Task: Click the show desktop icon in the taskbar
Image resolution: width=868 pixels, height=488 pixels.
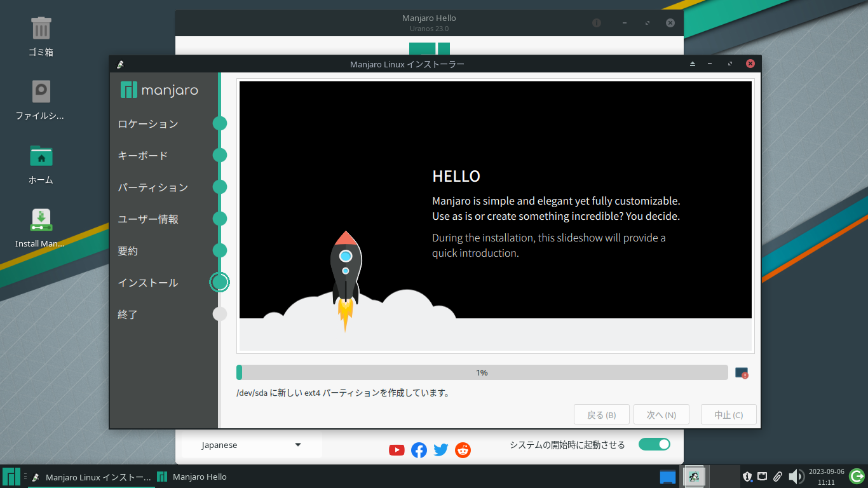Action: pyautogui.click(x=667, y=477)
